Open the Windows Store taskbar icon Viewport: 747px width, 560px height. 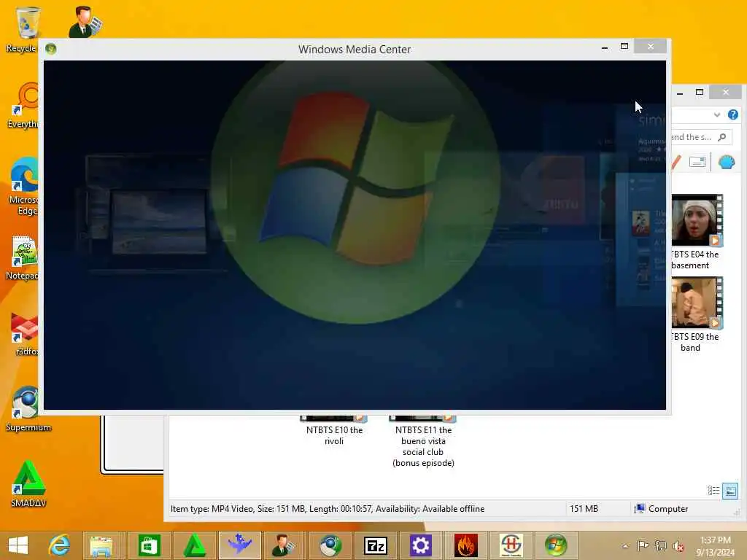(149, 545)
